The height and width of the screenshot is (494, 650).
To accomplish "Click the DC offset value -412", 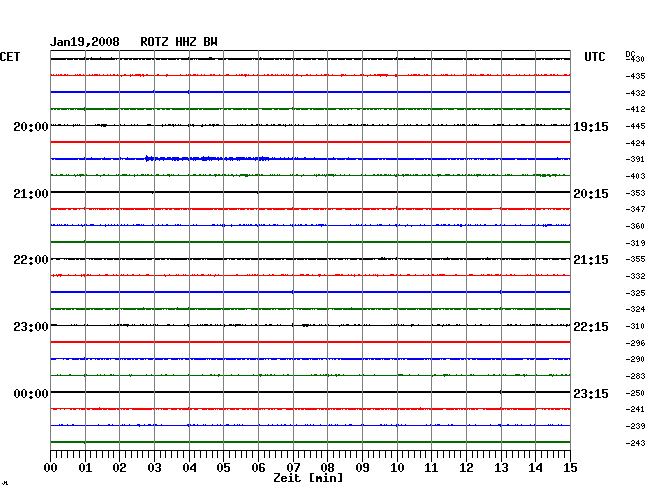I will point(635,109).
